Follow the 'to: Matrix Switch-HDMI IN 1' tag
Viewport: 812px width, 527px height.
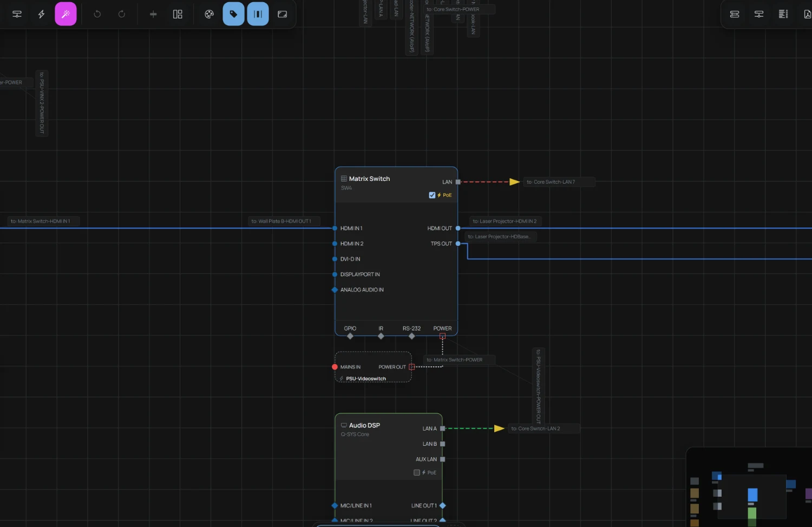(x=43, y=221)
